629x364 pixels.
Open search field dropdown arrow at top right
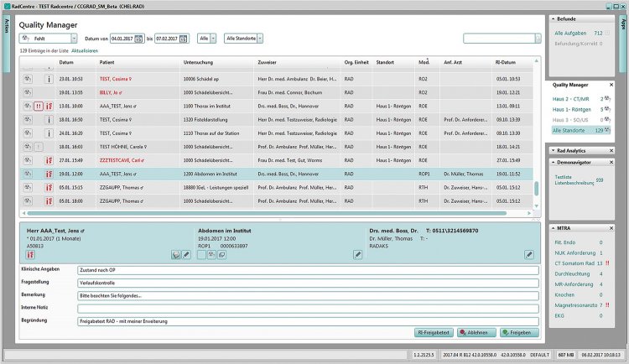pyautogui.click(x=538, y=39)
